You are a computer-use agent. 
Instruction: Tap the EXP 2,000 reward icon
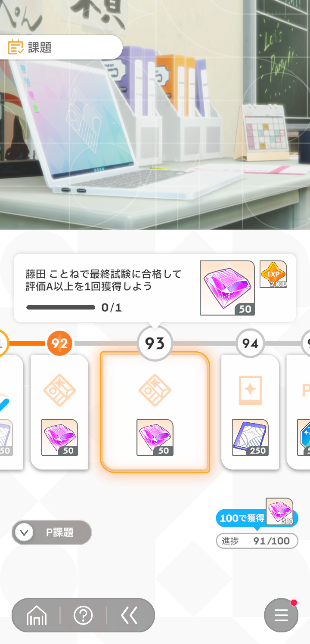(273, 274)
